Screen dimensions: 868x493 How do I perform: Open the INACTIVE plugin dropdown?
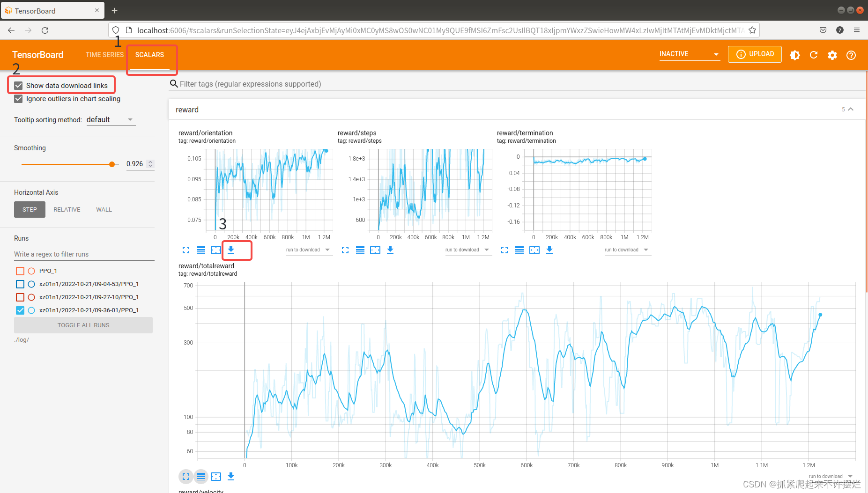tap(689, 54)
